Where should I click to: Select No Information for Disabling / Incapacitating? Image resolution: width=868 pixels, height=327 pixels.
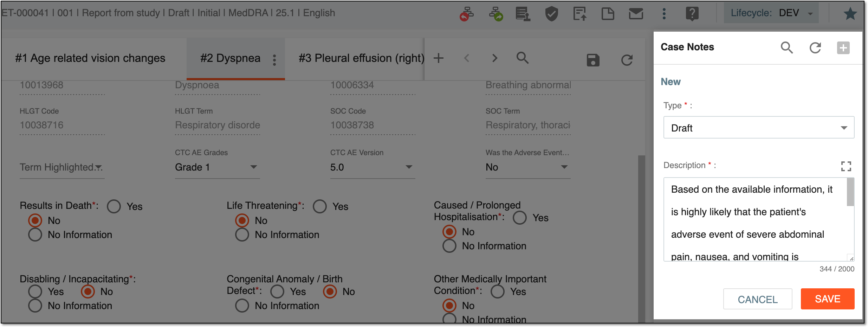click(35, 306)
